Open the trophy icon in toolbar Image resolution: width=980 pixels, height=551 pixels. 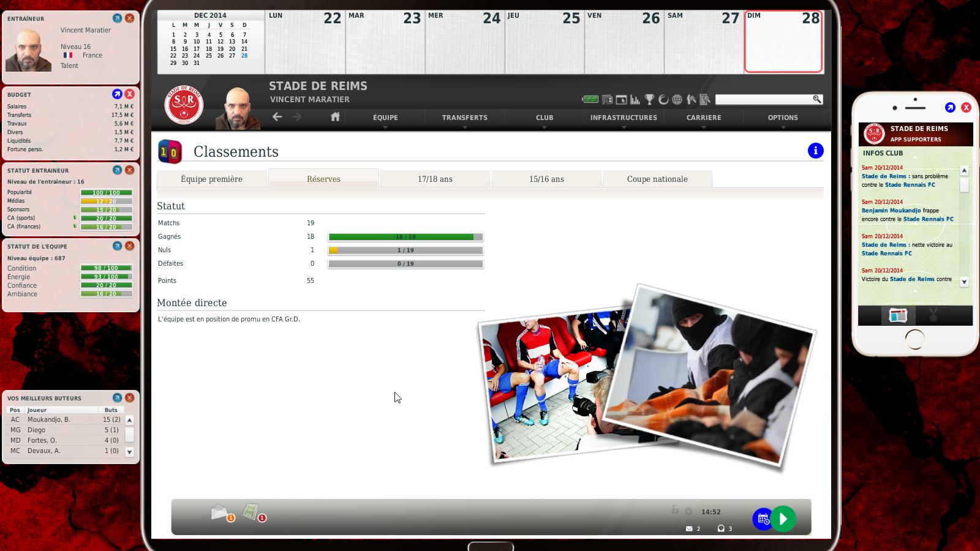pyautogui.click(x=649, y=99)
